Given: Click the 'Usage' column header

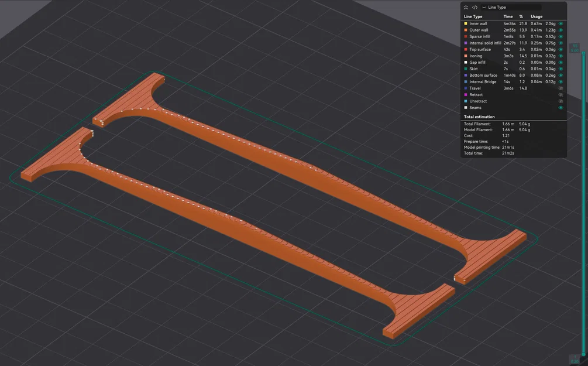Looking at the screenshot, I should (537, 16).
